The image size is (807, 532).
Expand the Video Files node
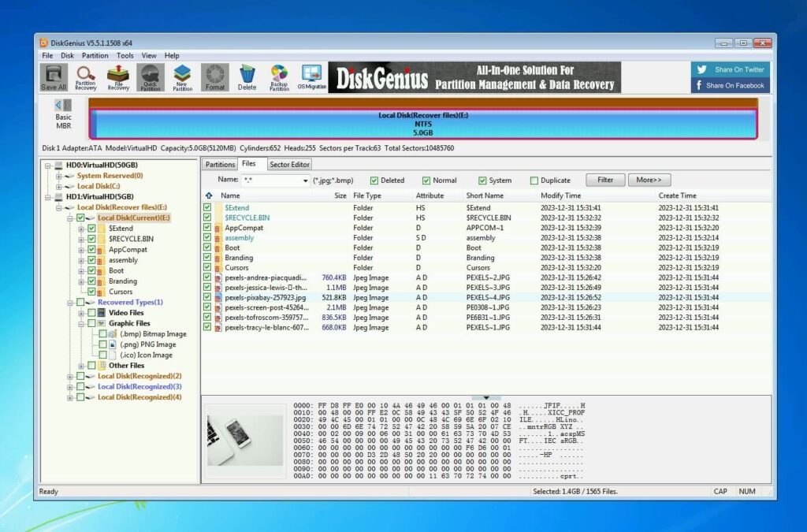click(82, 312)
